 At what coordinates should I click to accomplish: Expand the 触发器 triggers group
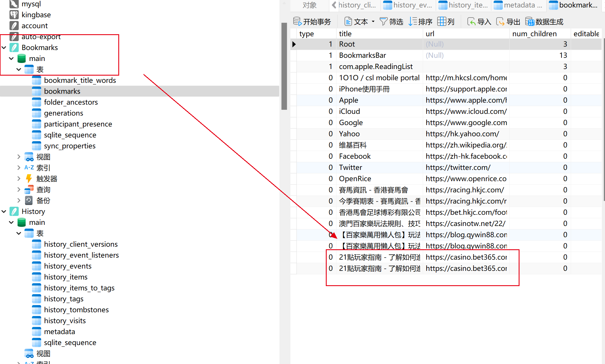[19, 179]
